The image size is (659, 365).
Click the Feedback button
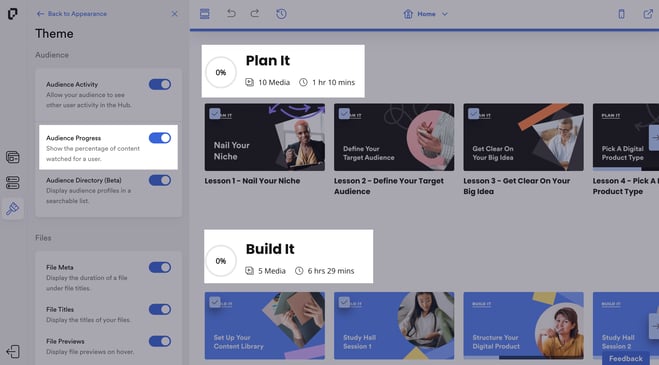pos(626,359)
